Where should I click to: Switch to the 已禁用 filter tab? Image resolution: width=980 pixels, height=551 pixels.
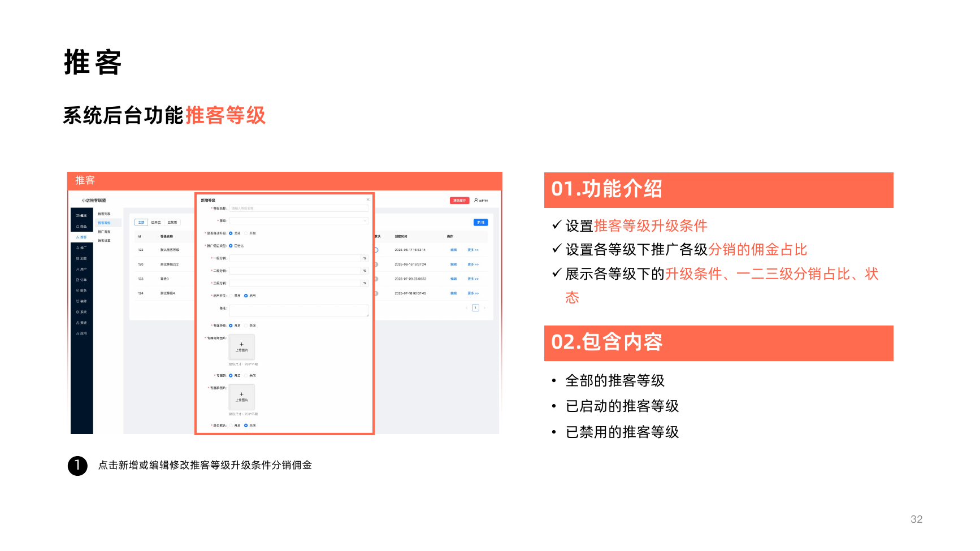172,223
